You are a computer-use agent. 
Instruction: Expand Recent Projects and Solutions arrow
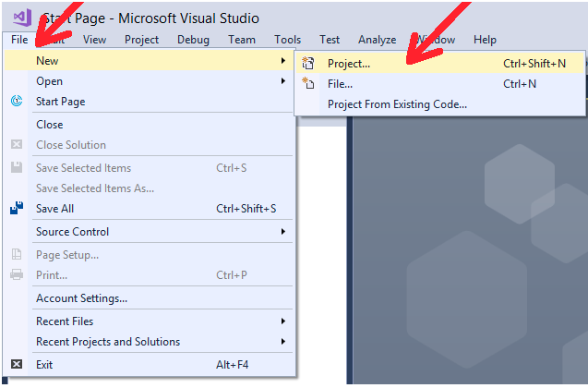click(283, 342)
